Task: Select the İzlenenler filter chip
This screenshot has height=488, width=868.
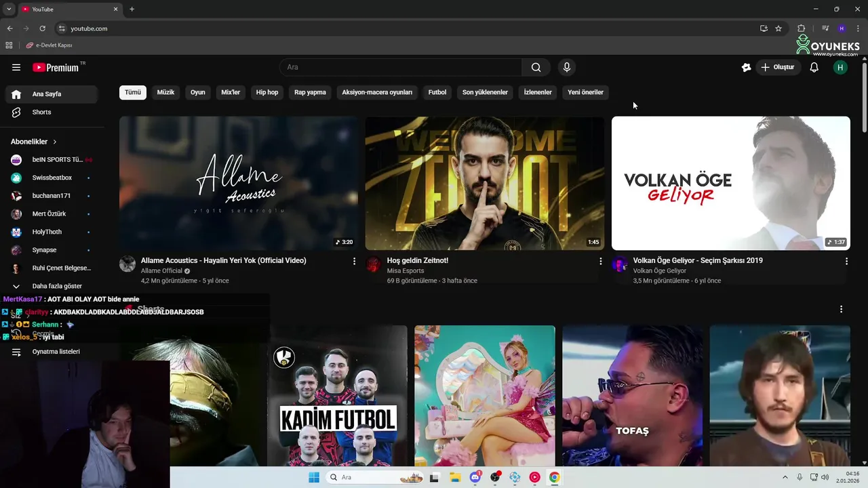Action: tap(538, 92)
